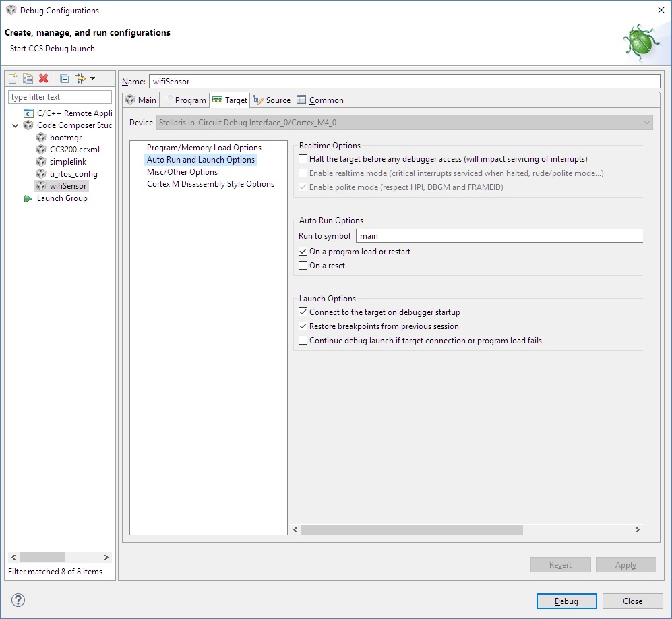
Task: Switch to the Source tab
Action: [272, 100]
